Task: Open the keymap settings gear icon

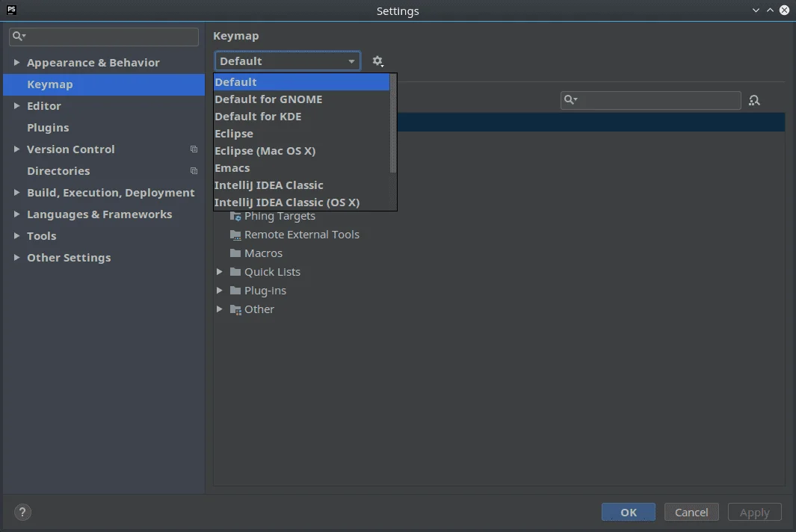Action: pyautogui.click(x=378, y=61)
